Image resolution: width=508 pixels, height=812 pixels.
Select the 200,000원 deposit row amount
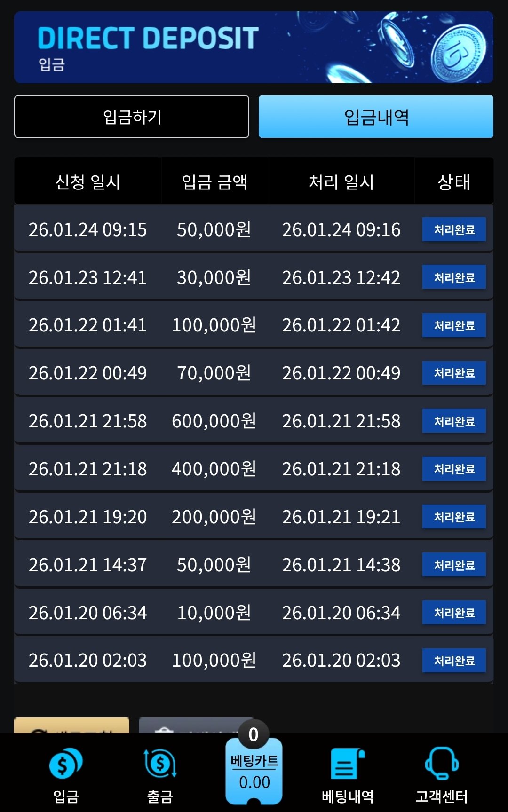point(214,517)
